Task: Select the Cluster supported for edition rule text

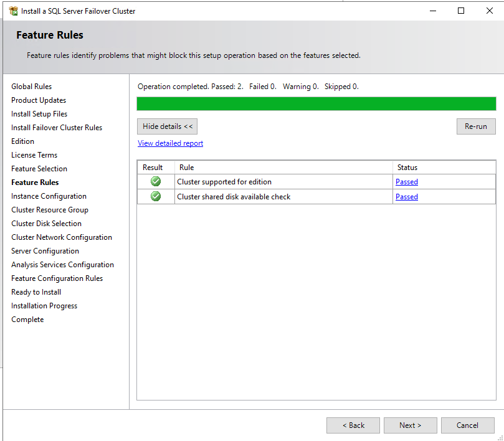Action: click(x=224, y=182)
